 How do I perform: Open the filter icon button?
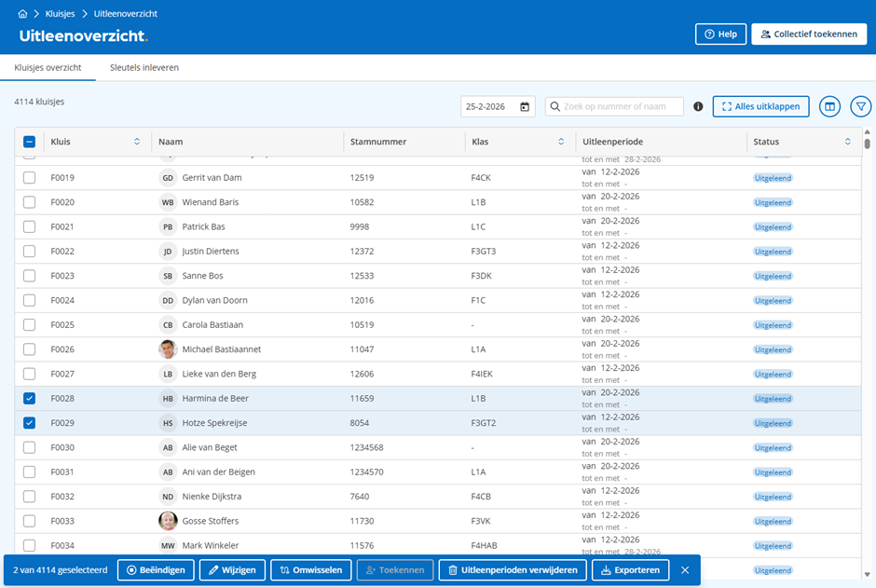[x=861, y=107]
